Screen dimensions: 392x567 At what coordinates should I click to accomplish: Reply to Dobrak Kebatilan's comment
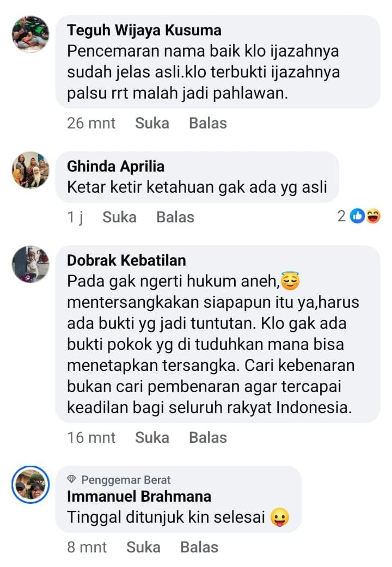[208, 437]
